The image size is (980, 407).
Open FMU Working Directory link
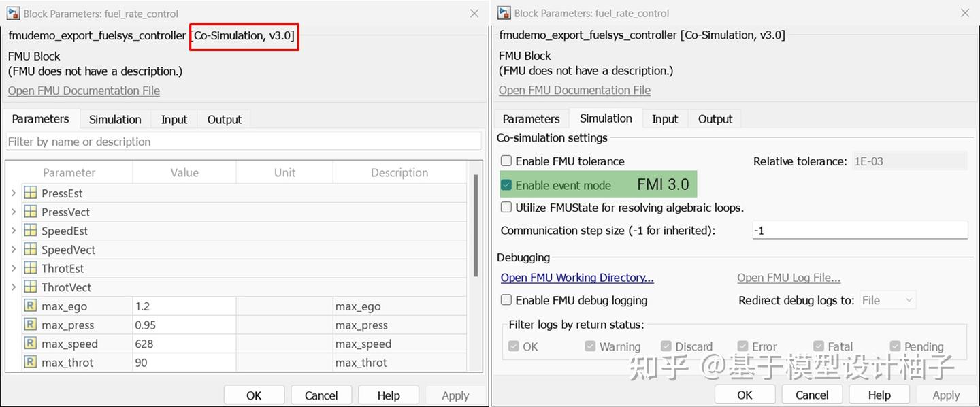pyautogui.click(x=576, y=277)
